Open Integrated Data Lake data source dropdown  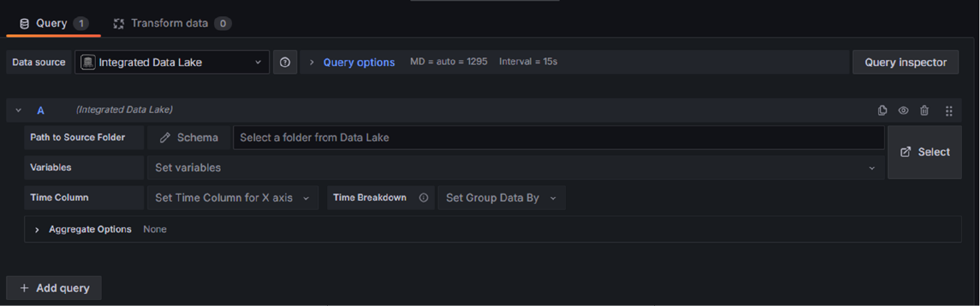[x=172, y=62]
